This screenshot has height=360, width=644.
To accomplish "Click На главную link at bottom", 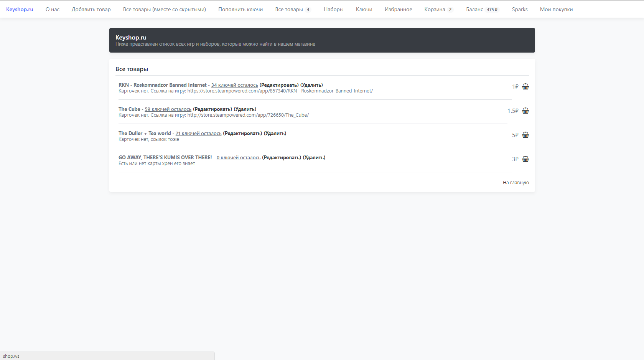I will tap(516, 183).
